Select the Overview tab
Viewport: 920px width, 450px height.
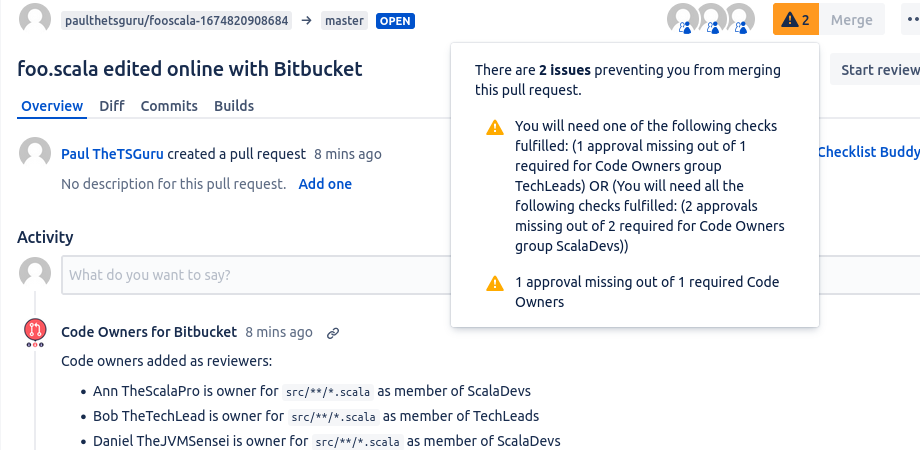pos(52,106)
